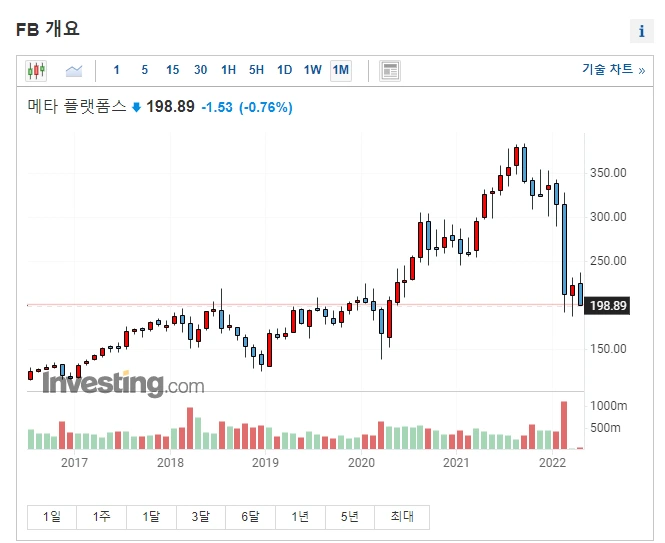Switch to area line chart view

[74, 70]
